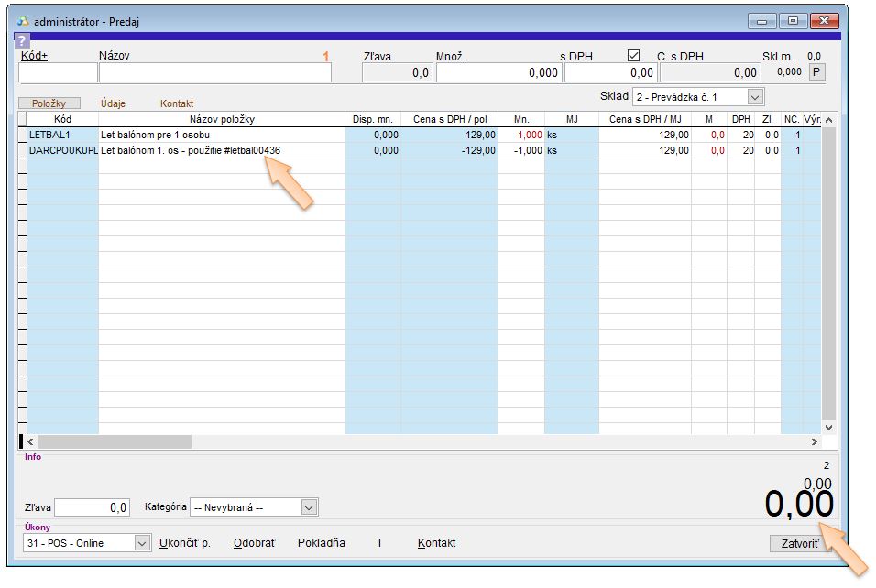876x588 pixels.
Task: Click the Odobrať action link
Action: coord(254,543)
